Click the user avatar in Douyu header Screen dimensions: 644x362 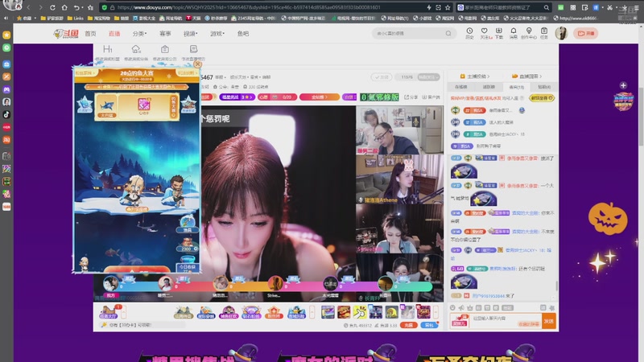pos(561,33)
